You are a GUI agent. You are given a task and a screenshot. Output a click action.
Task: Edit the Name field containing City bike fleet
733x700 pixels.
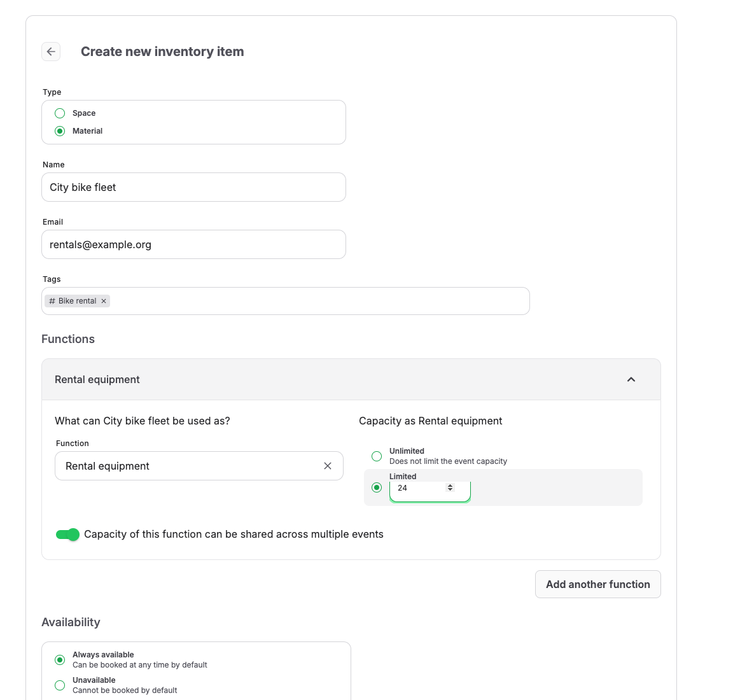pyautogui.click(x=193, y=187)
